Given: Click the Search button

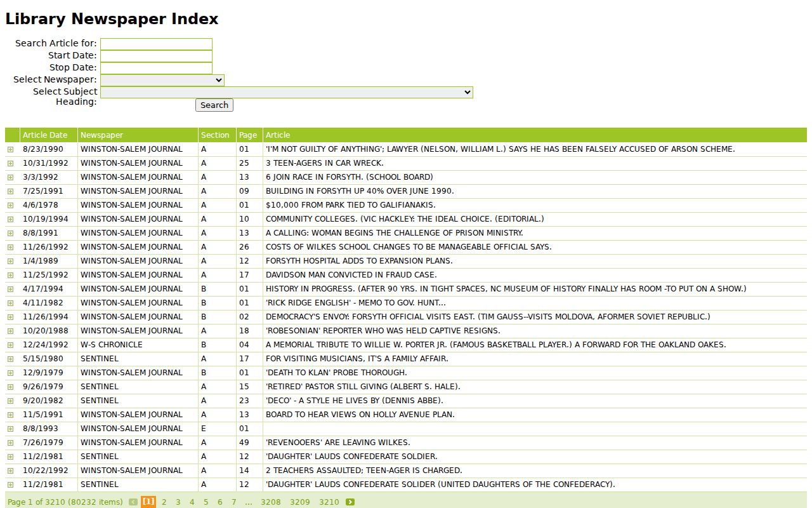Looking at the screenshot, I should coord(214,105).
